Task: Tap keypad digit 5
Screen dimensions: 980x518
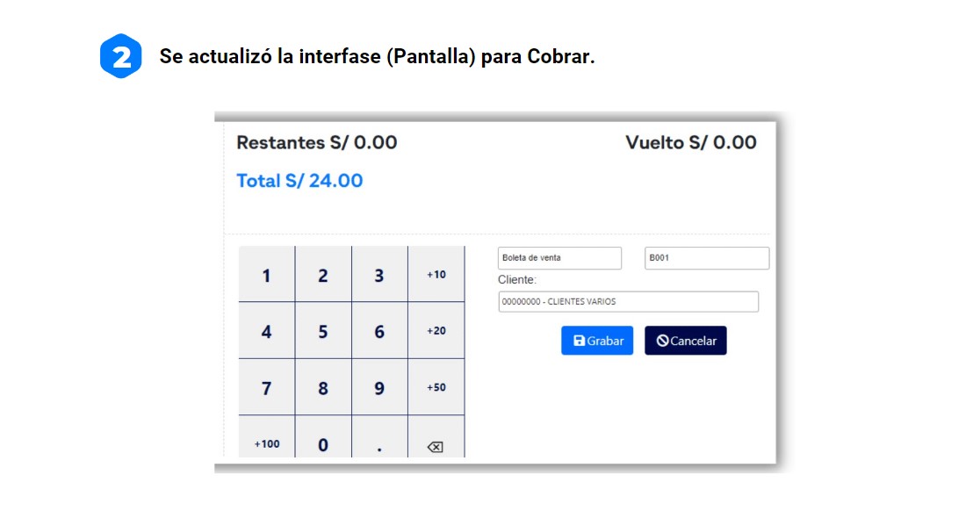Action: [323, 330]
